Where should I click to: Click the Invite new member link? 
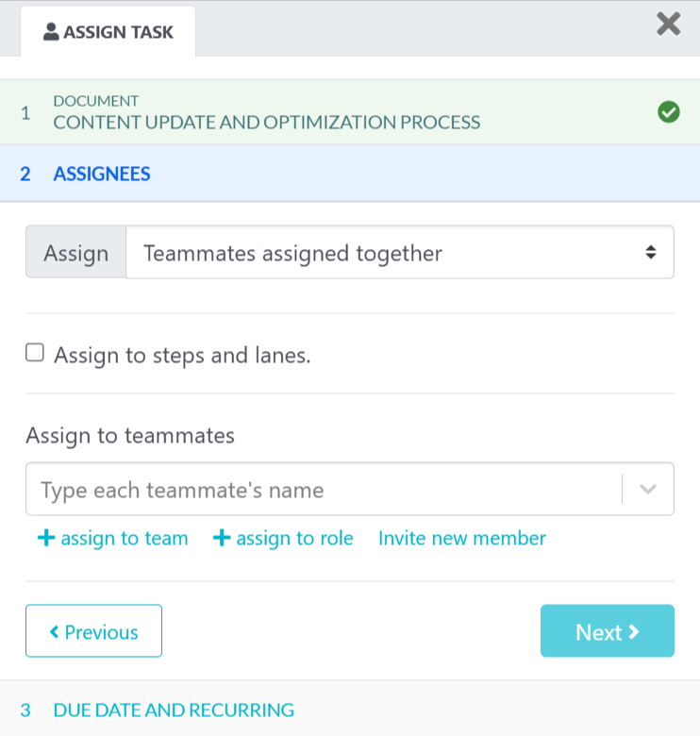pyautogui.click(x=462, y=538)
